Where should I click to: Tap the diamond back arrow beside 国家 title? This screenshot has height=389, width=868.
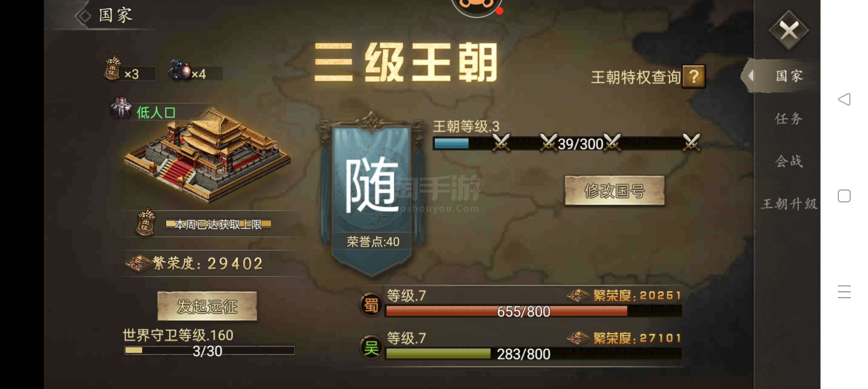pos(83,15)
